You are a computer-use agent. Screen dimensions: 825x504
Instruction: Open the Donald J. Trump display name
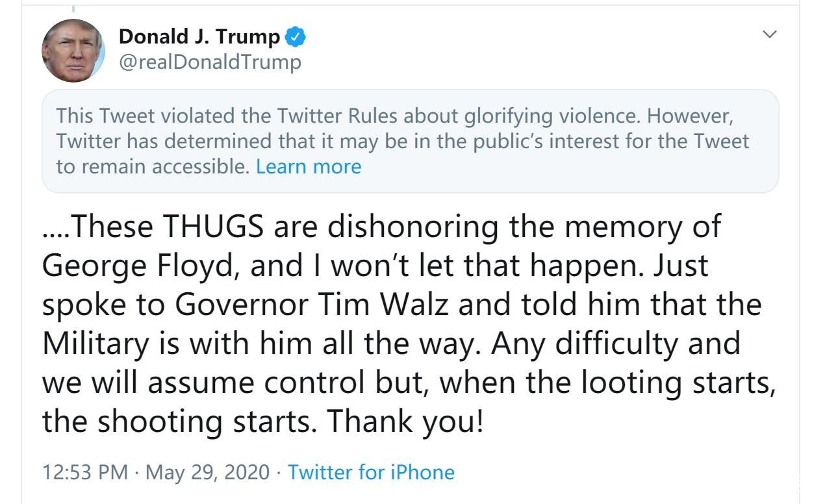pyautogui.click(x=199, y=38)
